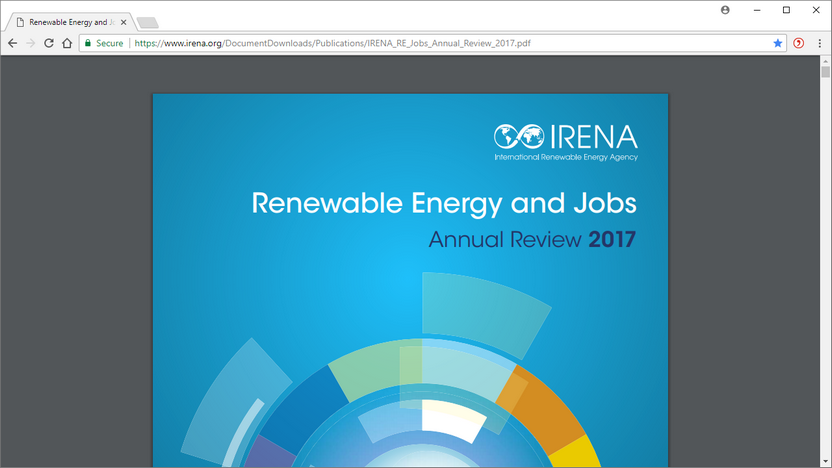The width and height of the screenshot is (832, 468).
Task: Click the forward navigation arrow
Action: [31, 43]
